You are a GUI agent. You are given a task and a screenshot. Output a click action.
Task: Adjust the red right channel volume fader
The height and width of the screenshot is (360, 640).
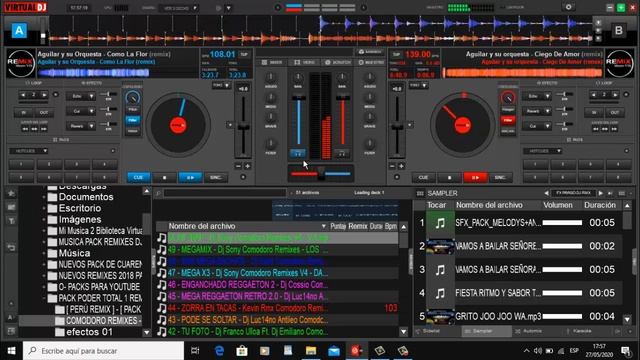click(342, 98)
